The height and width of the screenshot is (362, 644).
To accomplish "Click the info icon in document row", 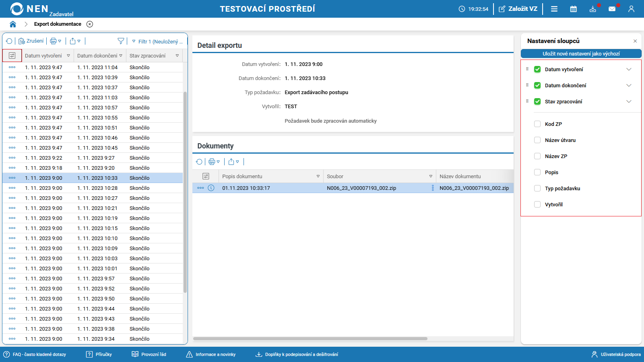I will 211,188.
